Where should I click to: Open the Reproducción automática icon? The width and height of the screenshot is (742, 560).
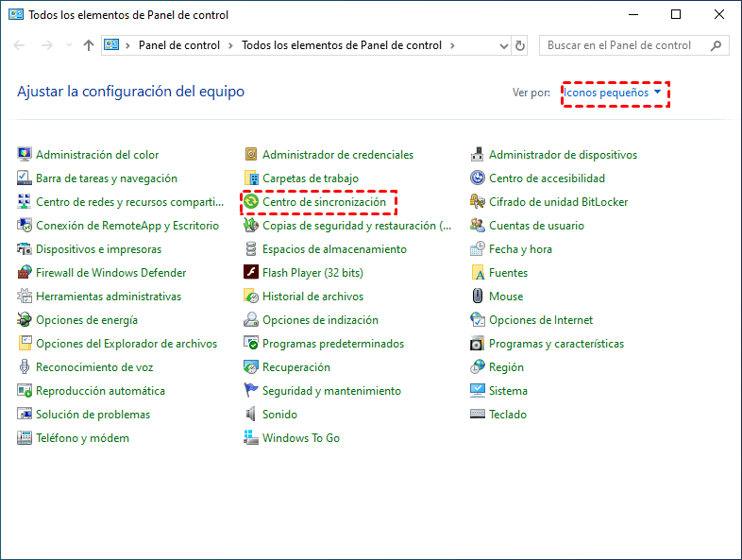(25, 391)
